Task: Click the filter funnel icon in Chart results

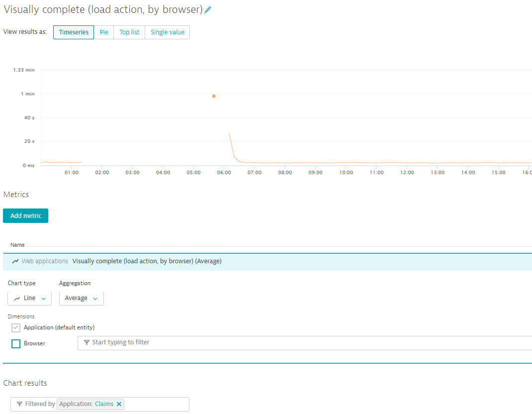Action: pos(20,404)
